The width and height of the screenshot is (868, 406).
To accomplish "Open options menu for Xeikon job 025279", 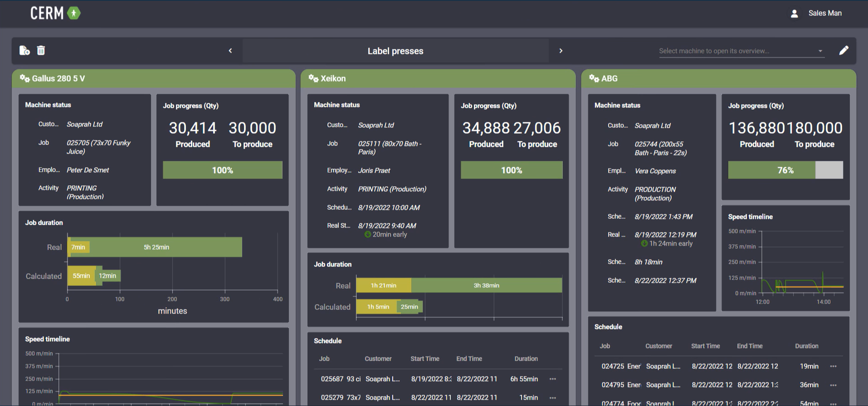I will tap(552, 397).
